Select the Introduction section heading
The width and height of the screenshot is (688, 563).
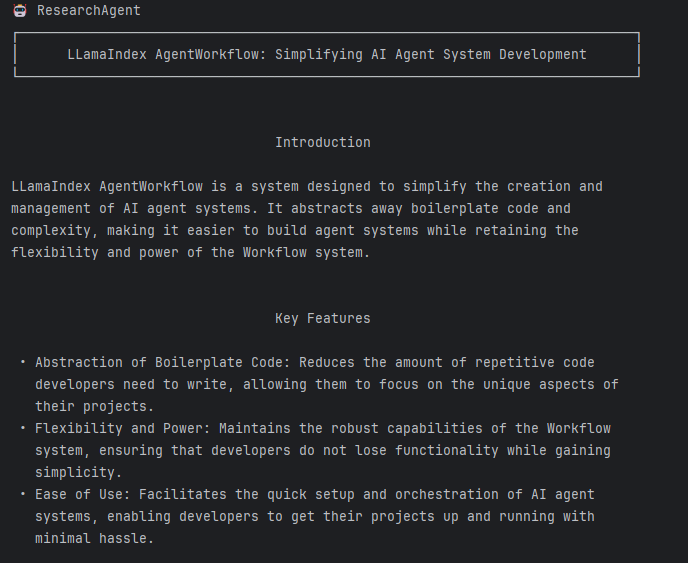point(322,142)
